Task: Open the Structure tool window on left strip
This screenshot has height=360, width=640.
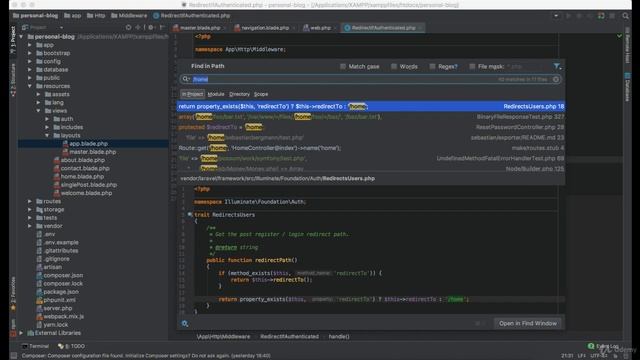Action: coord(13,80)
